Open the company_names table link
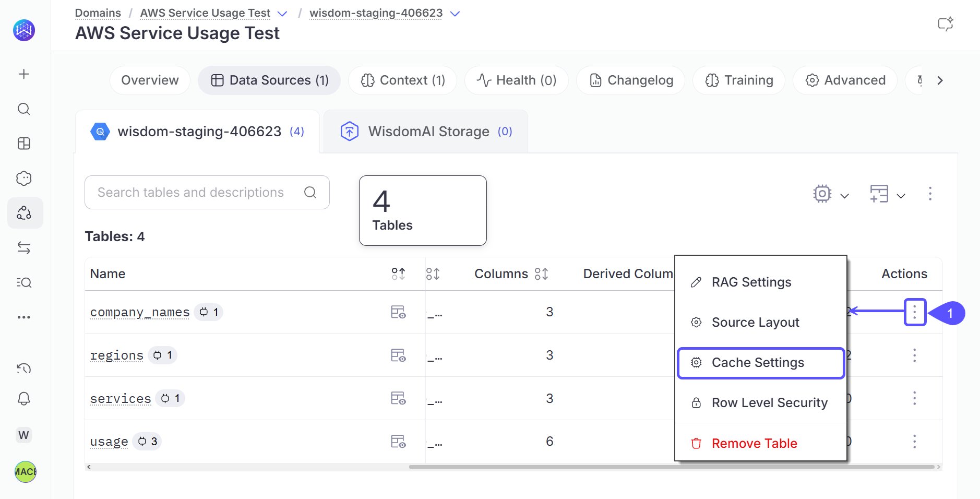This screenshot has width=980, height=499. (x=140, y=312)
